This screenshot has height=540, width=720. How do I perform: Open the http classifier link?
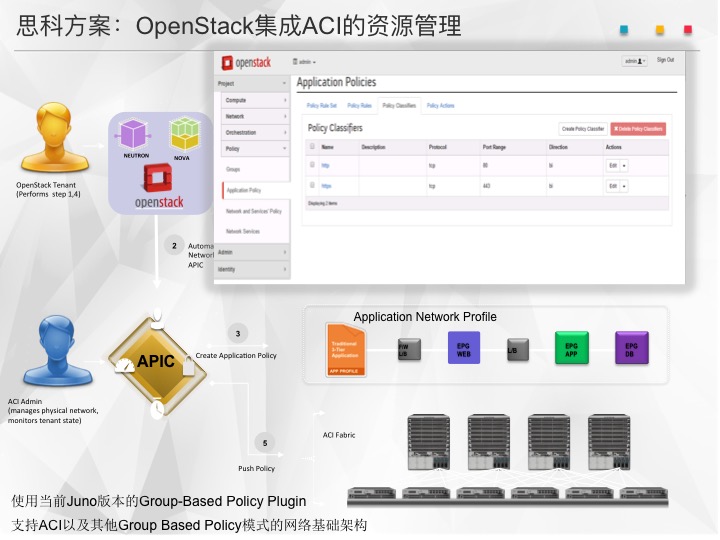click(x=326, y=166)
